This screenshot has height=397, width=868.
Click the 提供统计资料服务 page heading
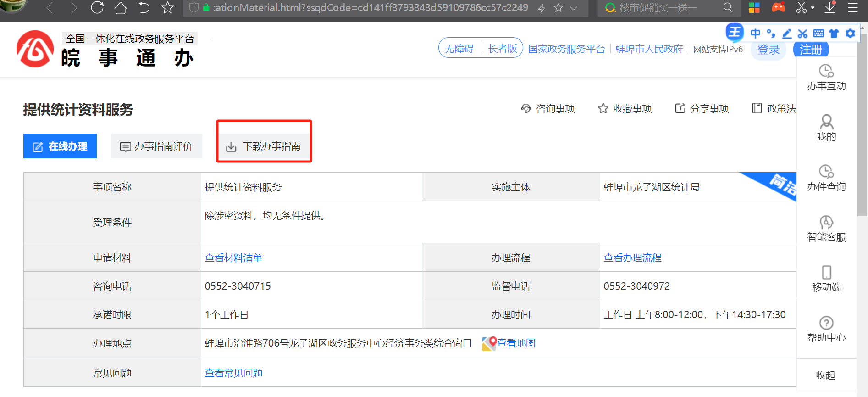coord(78,109)
